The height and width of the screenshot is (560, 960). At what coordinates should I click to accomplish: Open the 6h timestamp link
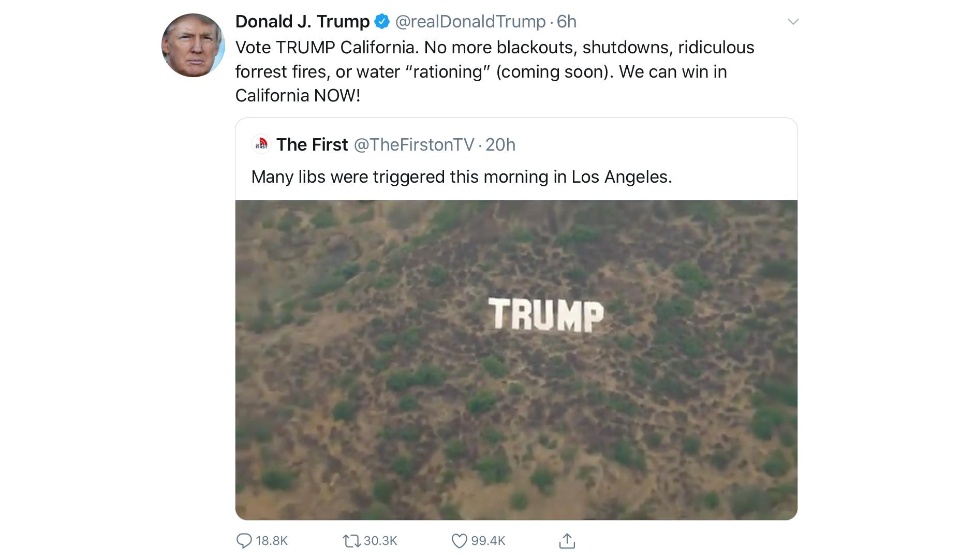click(x=567, y=21)
